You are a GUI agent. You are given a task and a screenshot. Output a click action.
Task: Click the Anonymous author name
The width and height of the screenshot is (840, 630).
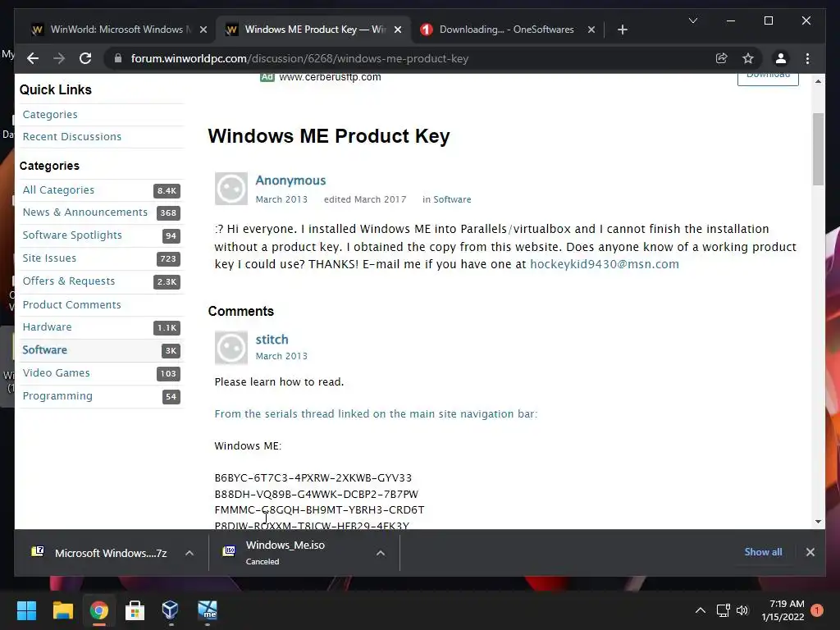pos(290,180)
